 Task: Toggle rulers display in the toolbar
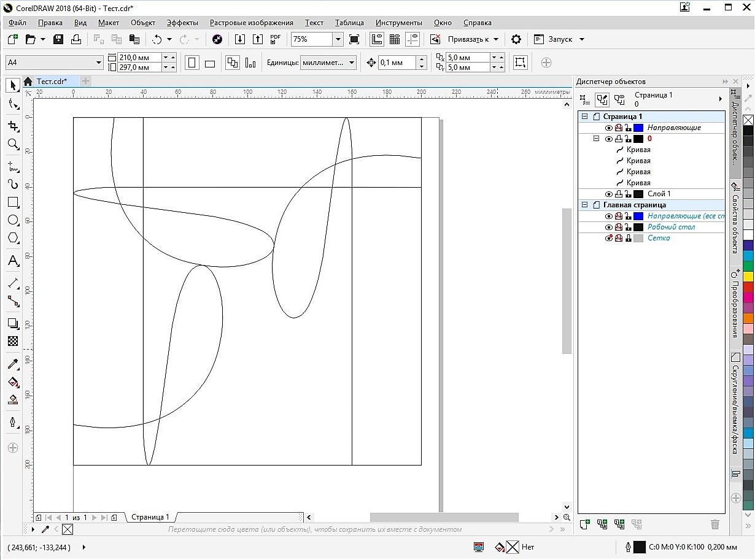click(377, 39)
